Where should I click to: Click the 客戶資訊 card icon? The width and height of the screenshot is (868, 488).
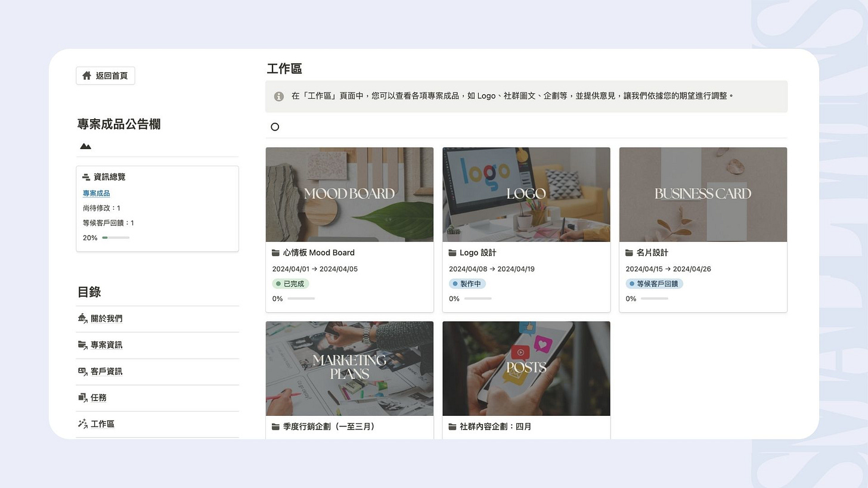point(82,371)
